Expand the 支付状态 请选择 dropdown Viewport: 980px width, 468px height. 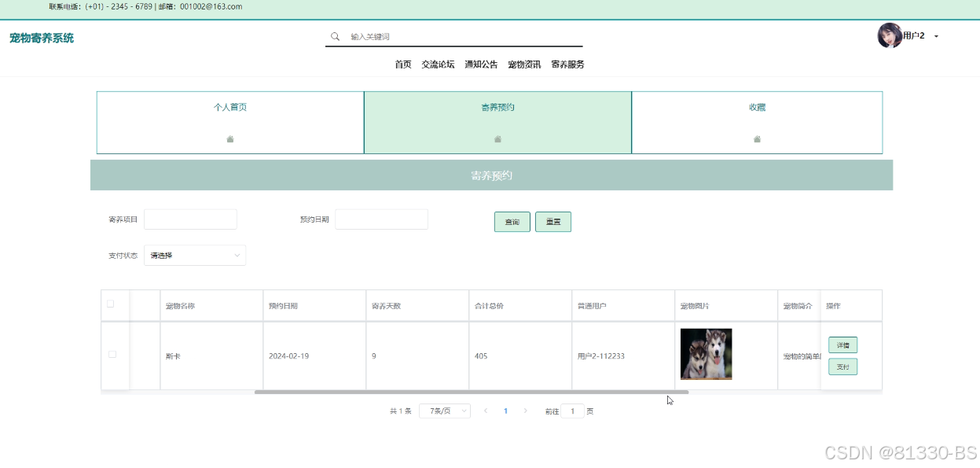195,255
